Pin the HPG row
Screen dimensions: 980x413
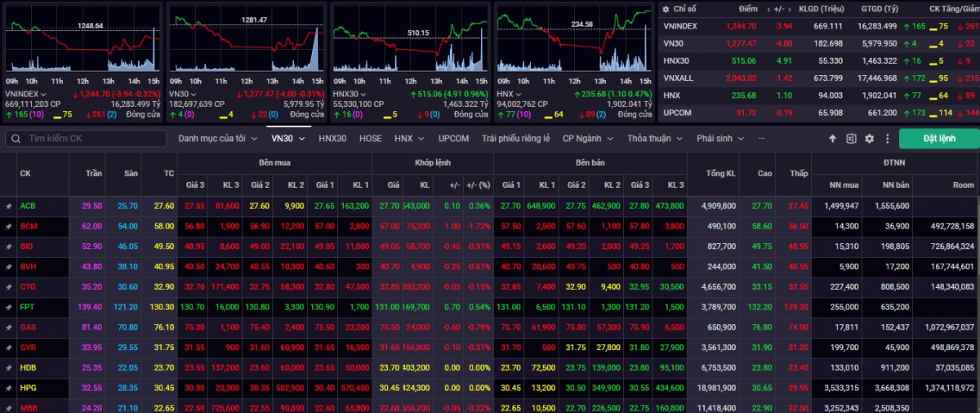[x=8, y=389]
